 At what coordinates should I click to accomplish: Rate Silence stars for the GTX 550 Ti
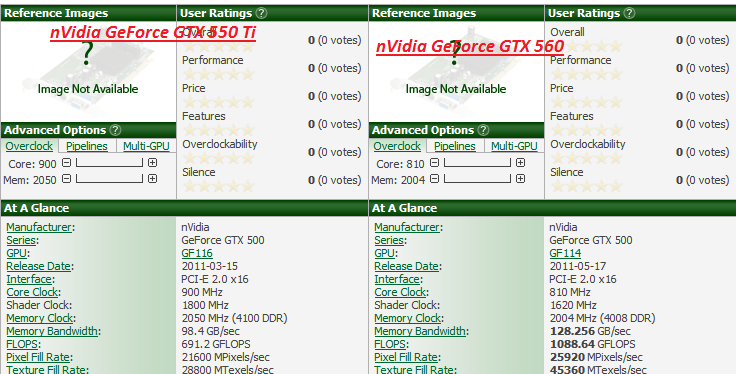[218, 186]
